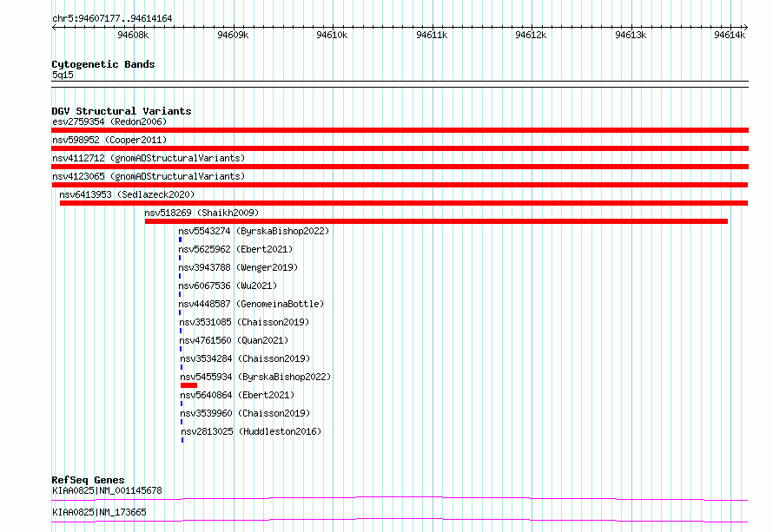Select nsv6067536 (Wu2021) label
This screenshot has width=773, height=532.
coord(228,286)
